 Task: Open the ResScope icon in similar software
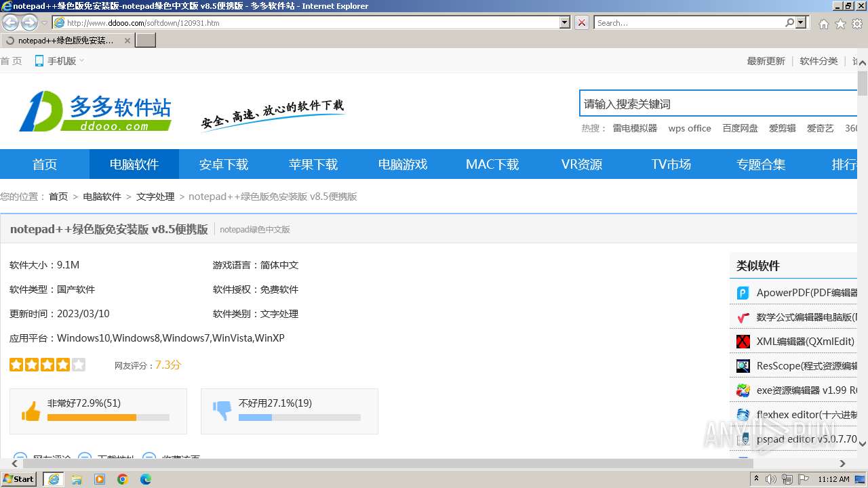743,366
